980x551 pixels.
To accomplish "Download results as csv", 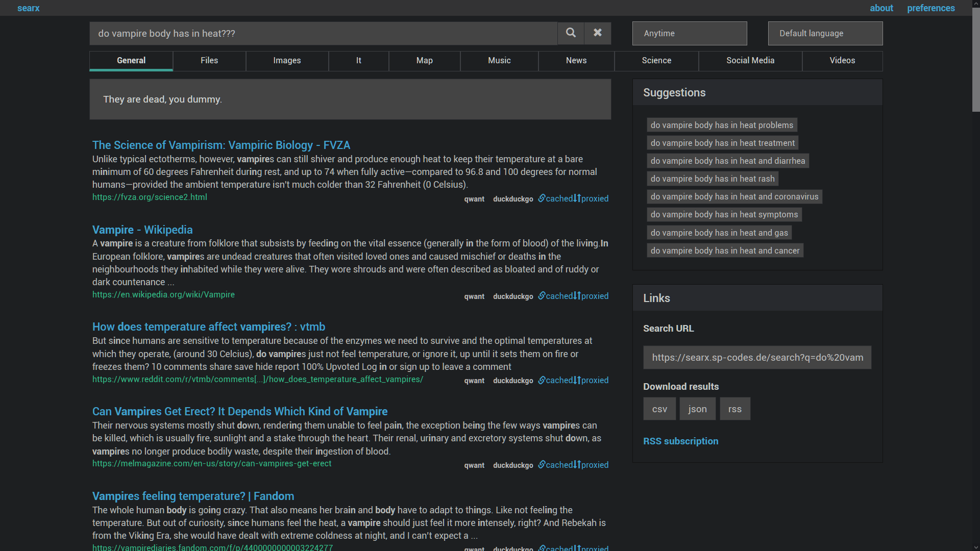I will pyautogui.click(x=659, y=409).
